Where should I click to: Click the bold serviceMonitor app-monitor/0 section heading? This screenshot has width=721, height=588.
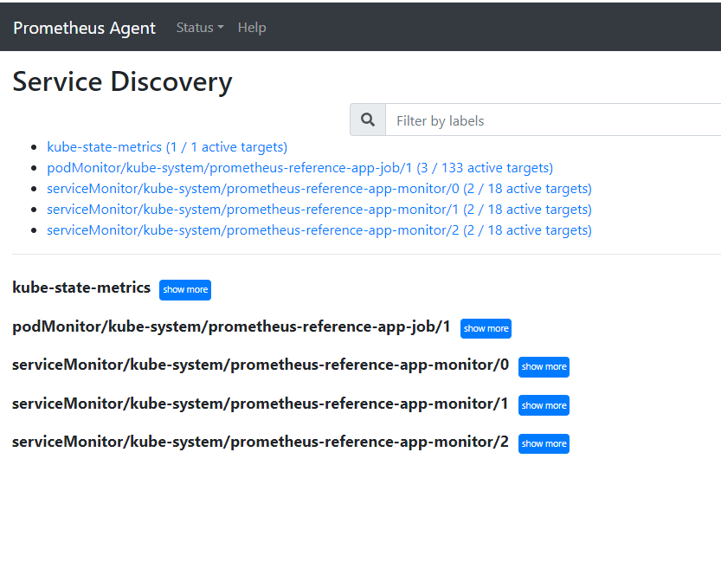(x=261, y=365)
